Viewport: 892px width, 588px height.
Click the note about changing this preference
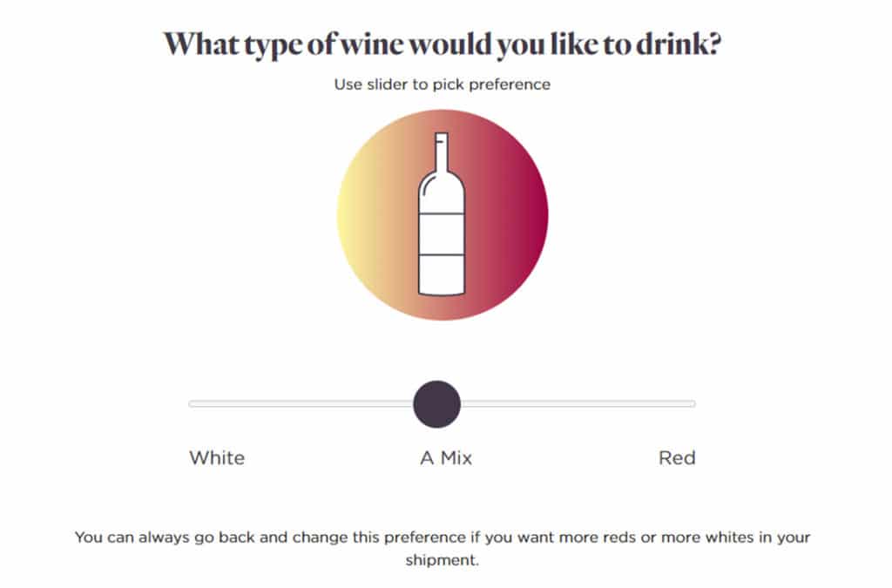[442, 548]
